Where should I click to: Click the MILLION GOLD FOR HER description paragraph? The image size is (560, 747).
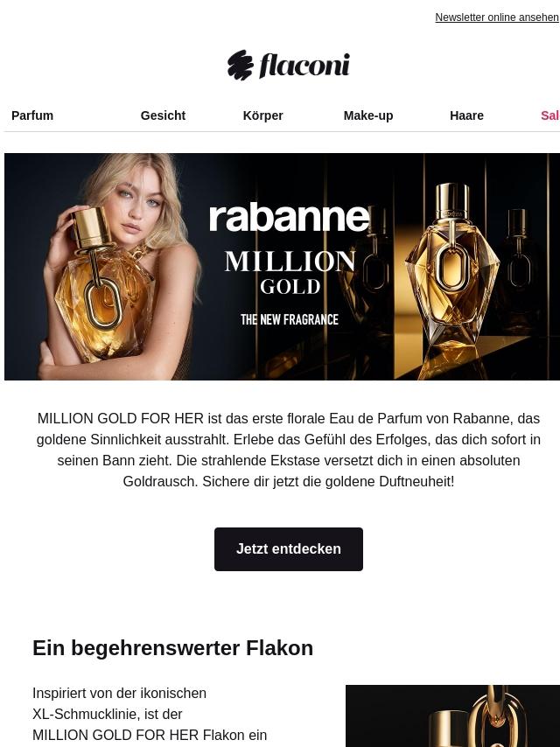click(x=289, y=450)
